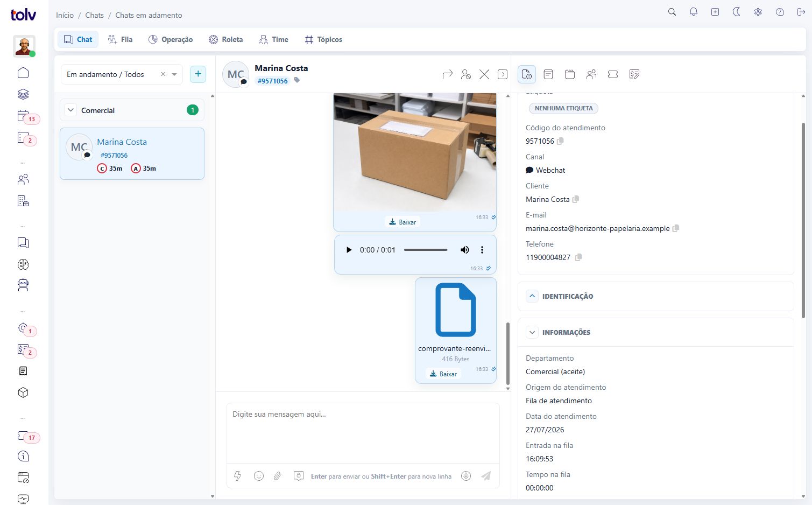This screenshot has height=505, width=812.
Task: Open participants people panel icon
Action: coord(591,74)
